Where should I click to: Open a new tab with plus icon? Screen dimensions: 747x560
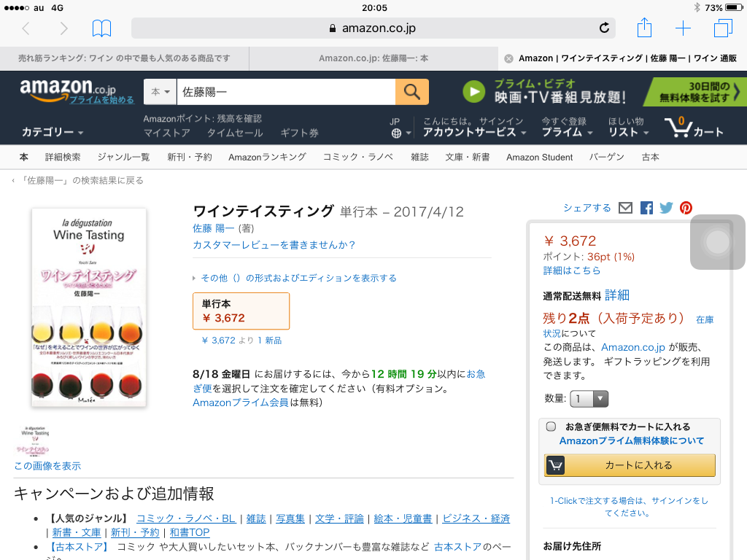tap(683, 28)
